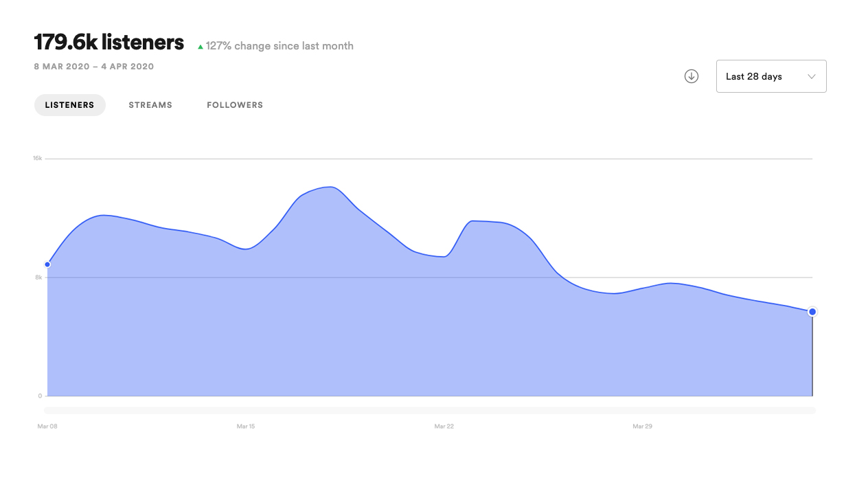The image size is (868, 489).
Task: Click the 16k y-axis label
Action: click(x=38, y=159)
